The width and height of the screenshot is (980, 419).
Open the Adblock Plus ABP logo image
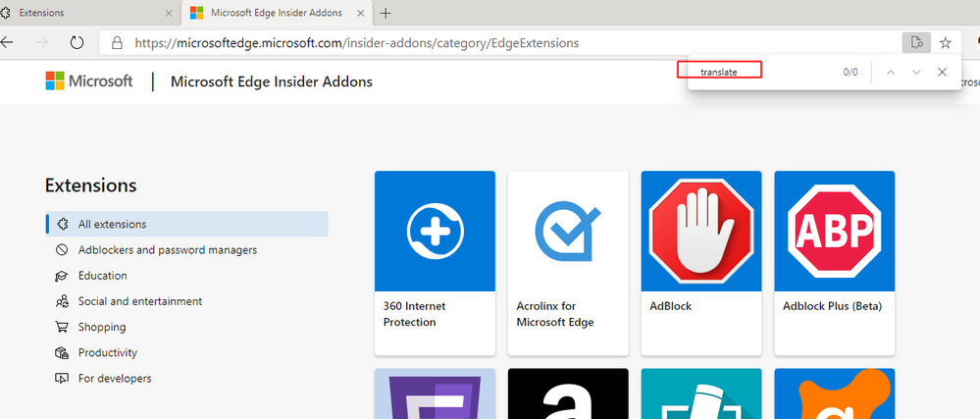(x=835, y=232)
